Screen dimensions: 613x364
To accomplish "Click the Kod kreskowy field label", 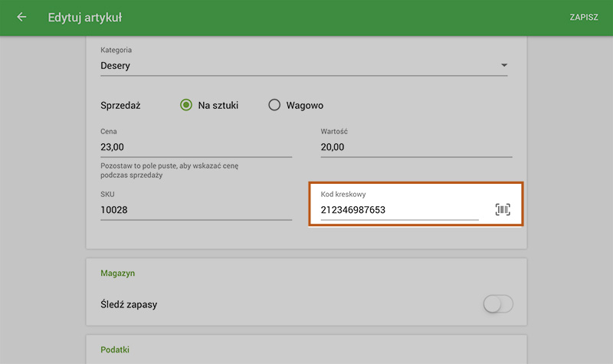I will 343,195.
